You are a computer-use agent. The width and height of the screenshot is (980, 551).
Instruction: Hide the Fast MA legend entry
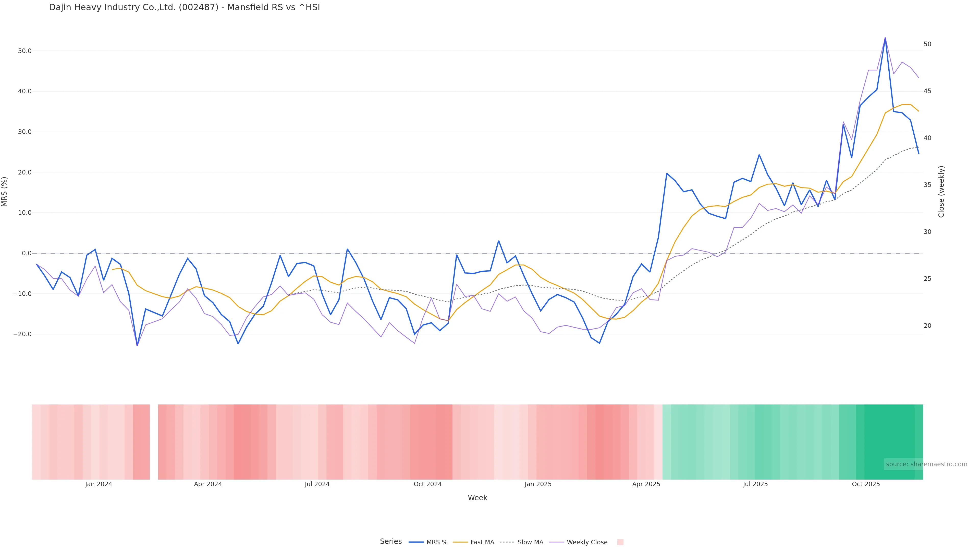point(474,542)
